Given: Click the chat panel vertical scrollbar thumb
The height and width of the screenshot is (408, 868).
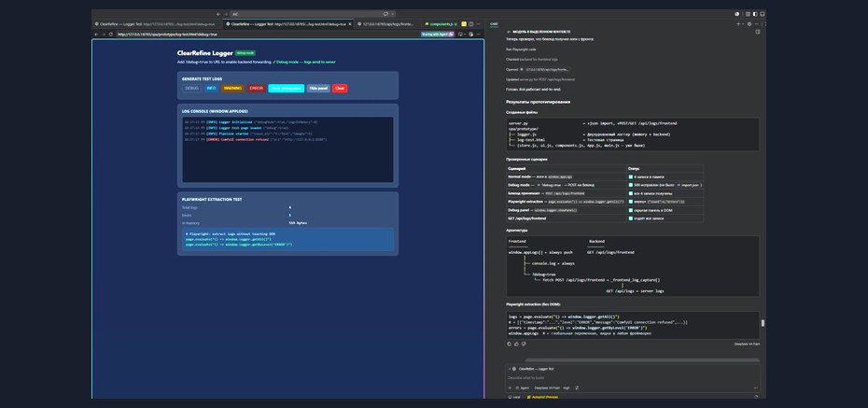Looking at the screenshot, I should coord(763,323).
